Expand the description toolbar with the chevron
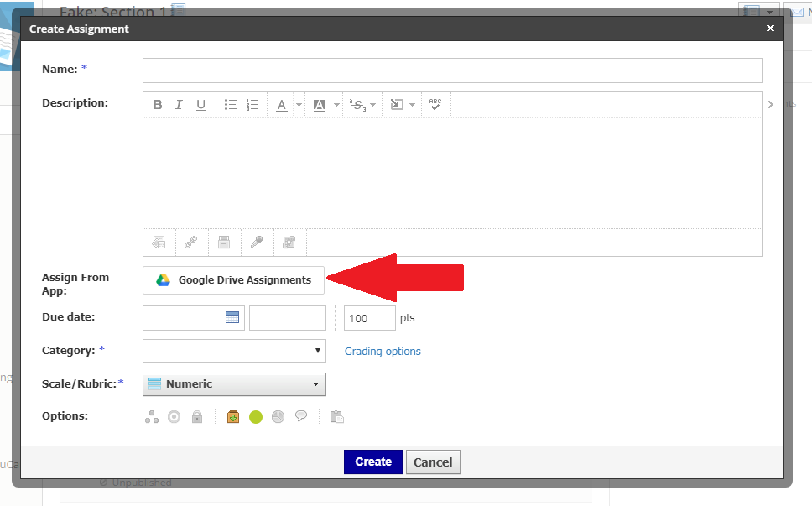812x506 pixels. pyautogui.click(x=771, y=105)
